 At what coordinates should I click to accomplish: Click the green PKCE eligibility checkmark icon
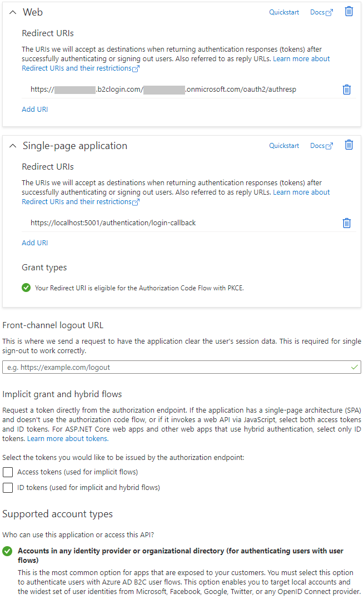26,288
